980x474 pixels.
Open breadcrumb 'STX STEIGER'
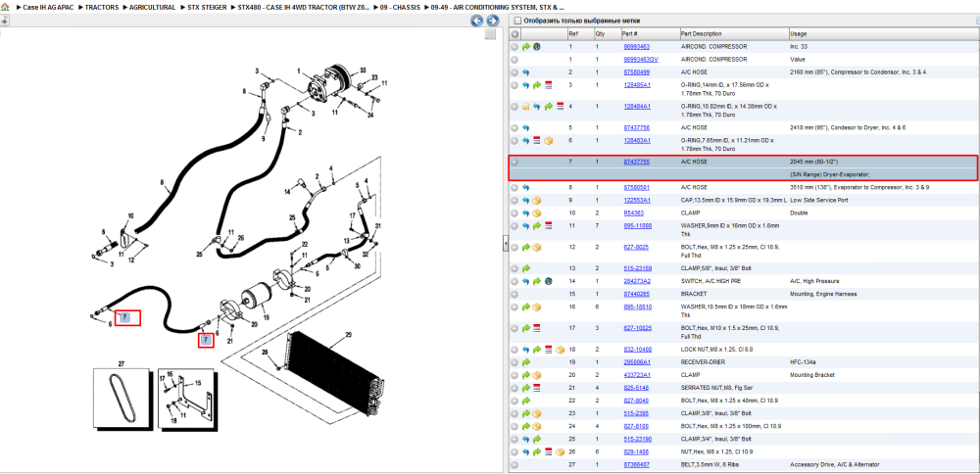207,8
